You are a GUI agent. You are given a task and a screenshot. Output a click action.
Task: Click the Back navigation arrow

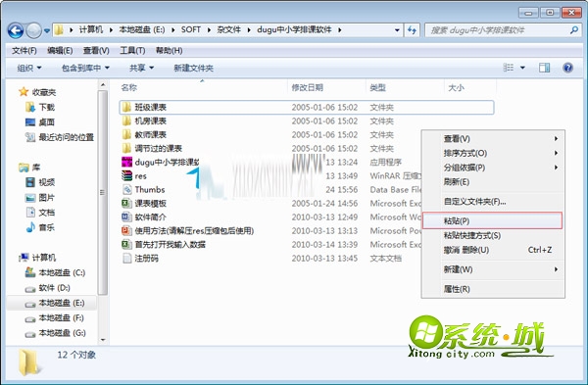[16, 30]
